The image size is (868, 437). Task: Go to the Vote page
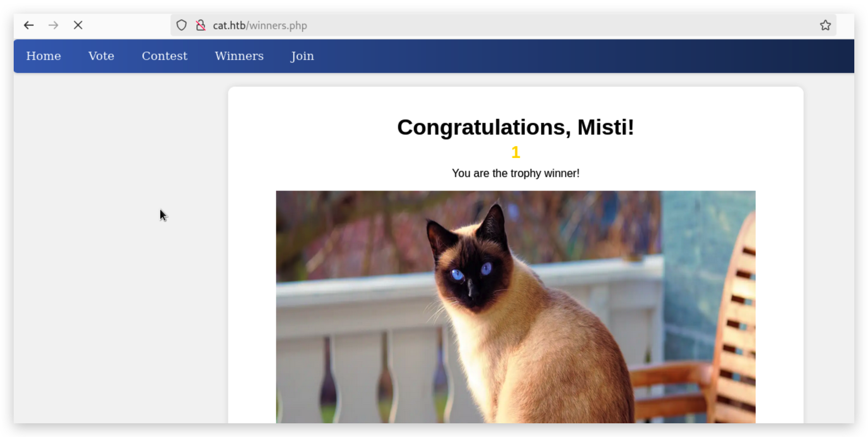coord(101,56)
